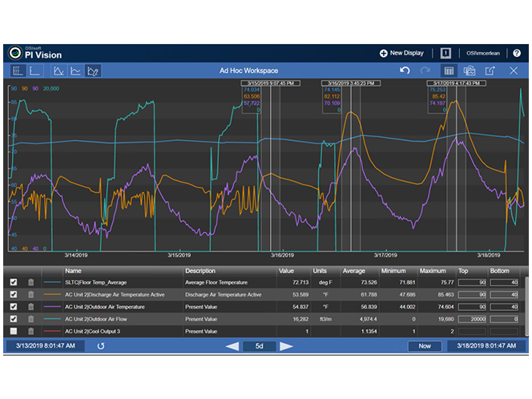Click the 85.463 maximum cell
This screenshot has height=399, width=532.
pos(445,295)
